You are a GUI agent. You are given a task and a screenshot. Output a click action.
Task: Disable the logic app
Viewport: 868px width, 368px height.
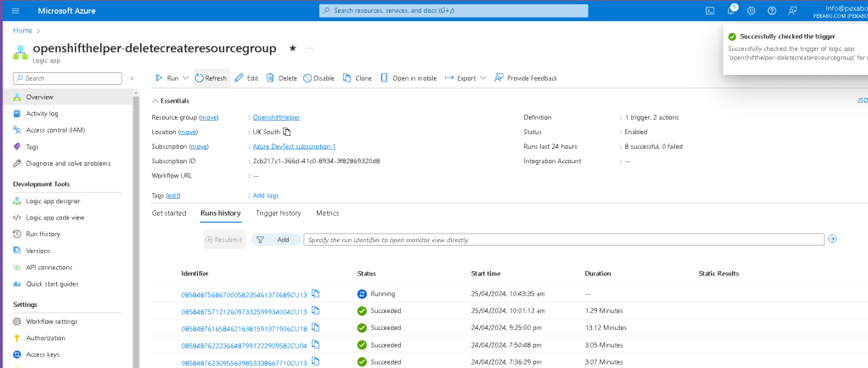(318, 78)
